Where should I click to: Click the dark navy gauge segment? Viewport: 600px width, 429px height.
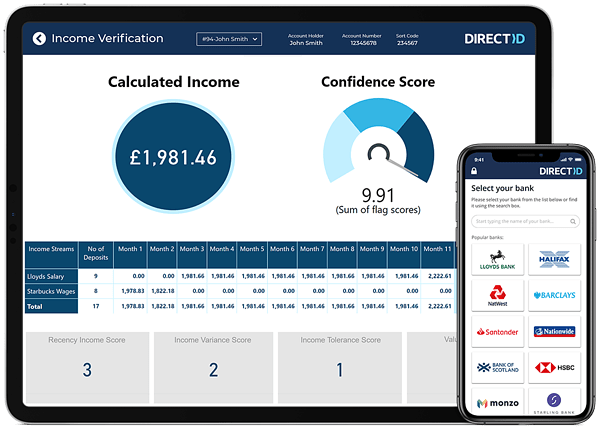(418, 145)
